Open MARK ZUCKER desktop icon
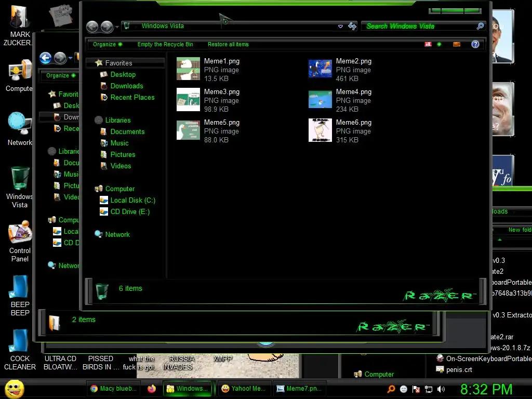This screenshot has width=532, height=399. [19, 25]
